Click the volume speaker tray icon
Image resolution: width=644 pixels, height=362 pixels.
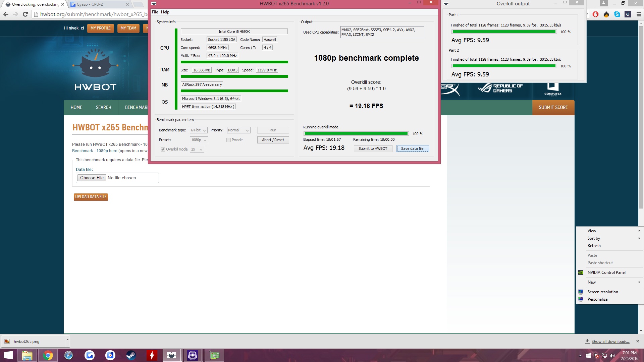coord(612,356)
